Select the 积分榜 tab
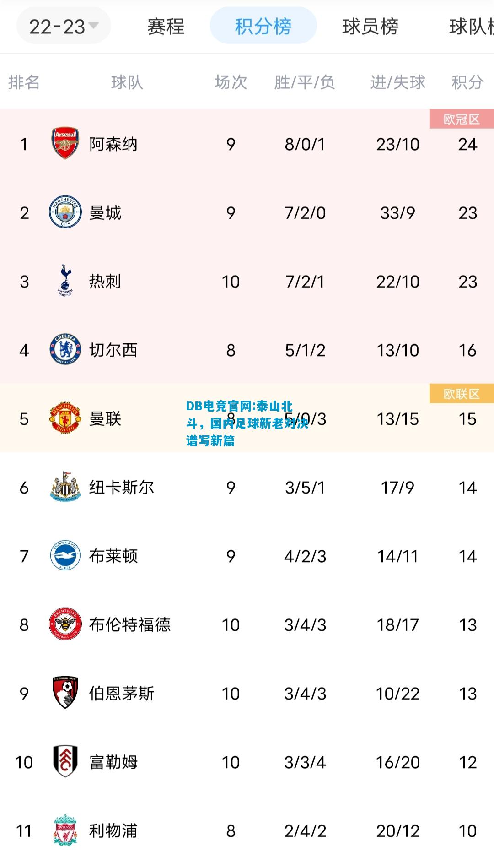 point(263,26)
